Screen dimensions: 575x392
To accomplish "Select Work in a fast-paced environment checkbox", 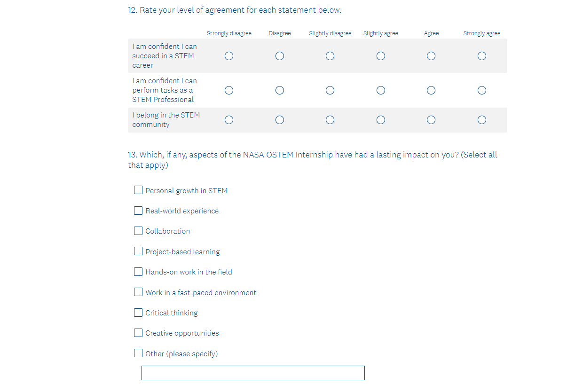I will click(x=138, y=292).
